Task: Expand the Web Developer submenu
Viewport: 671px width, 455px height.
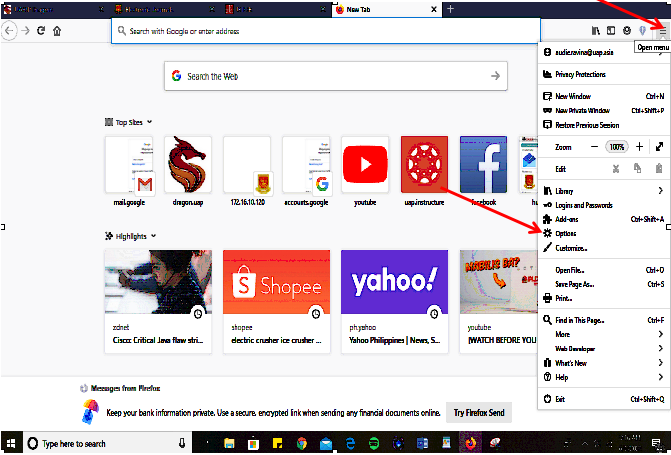Action: [x=604, y=349]
